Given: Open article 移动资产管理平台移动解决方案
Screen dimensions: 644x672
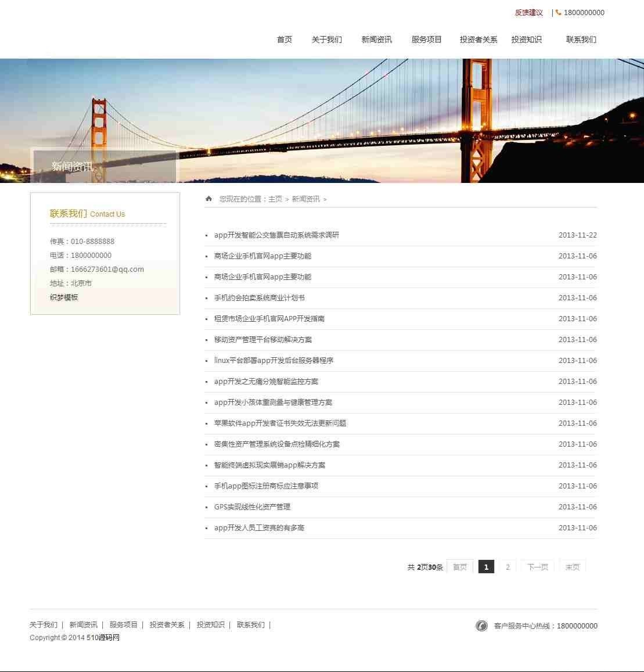Looking at the screenshot, I should (262, 339).
